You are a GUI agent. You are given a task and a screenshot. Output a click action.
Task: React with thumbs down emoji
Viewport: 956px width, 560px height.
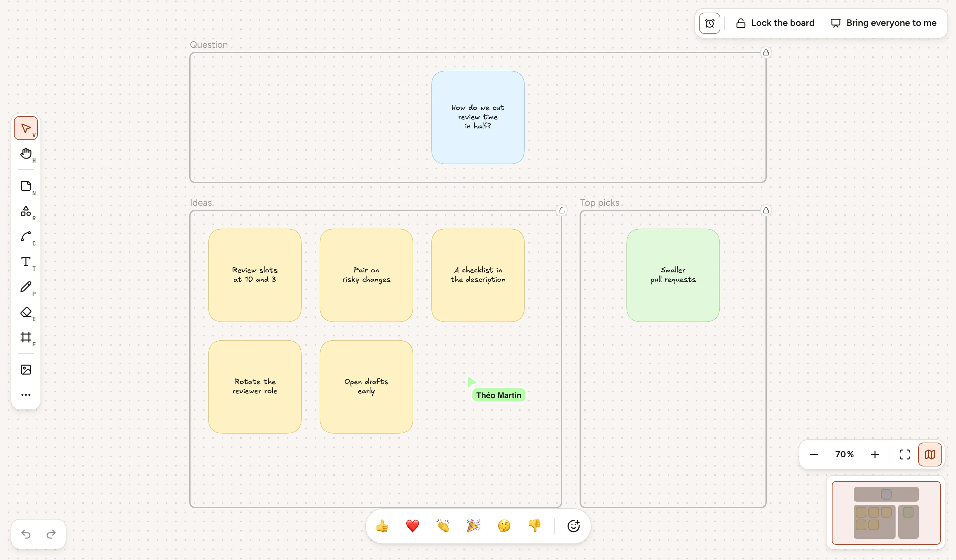pos(534,526)
